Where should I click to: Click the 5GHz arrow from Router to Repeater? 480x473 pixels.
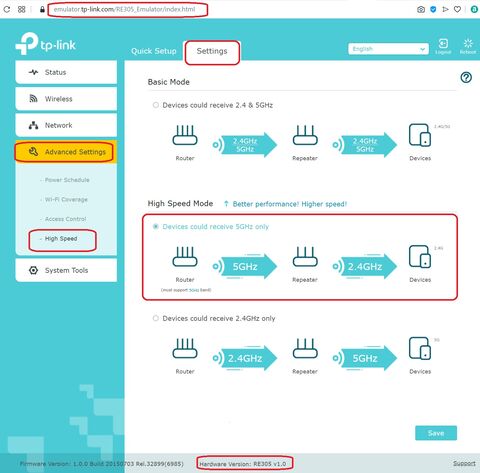tap(245, 266)
